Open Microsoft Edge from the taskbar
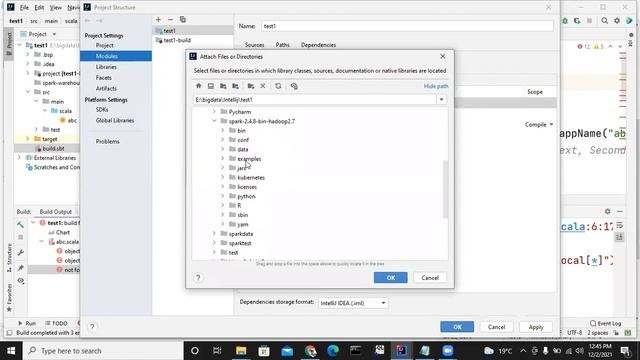The height and width of the screenshot is (360, 640). point(333,351)
